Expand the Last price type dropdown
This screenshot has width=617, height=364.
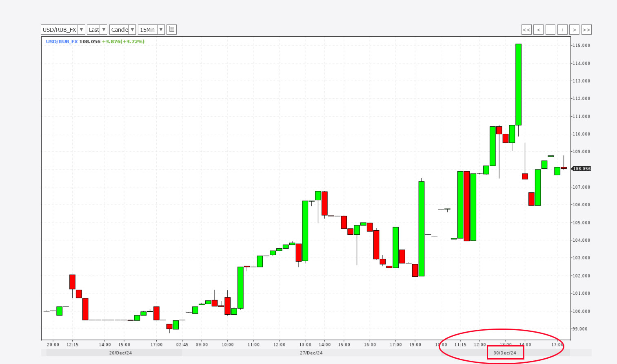104,30
